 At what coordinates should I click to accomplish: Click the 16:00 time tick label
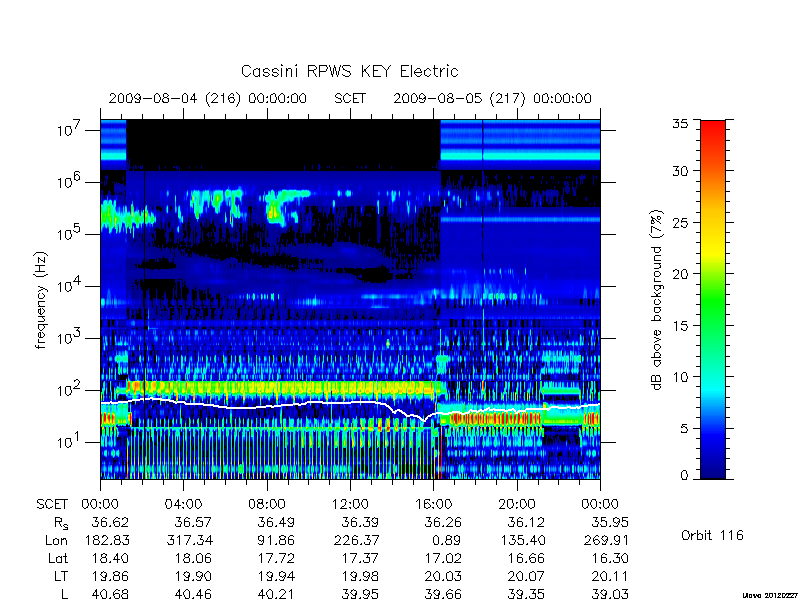pyautogui.click(x=434, y=505)
